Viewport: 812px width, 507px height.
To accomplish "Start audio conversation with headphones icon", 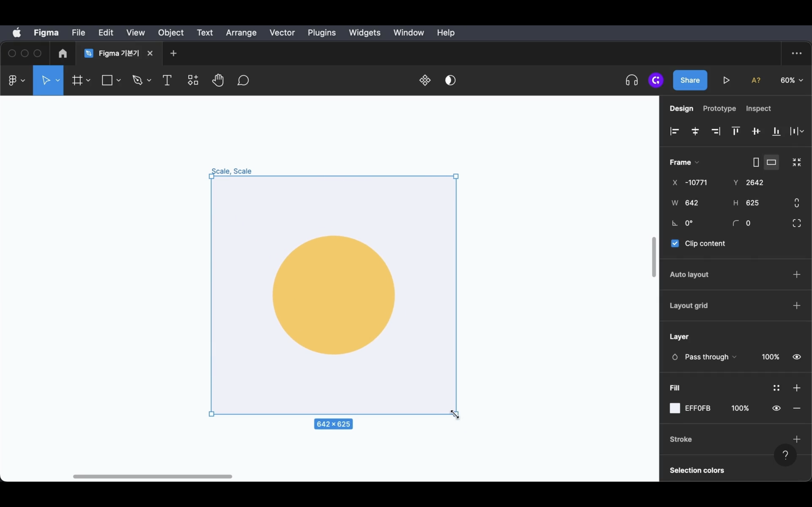I will (x=632, y=81).
